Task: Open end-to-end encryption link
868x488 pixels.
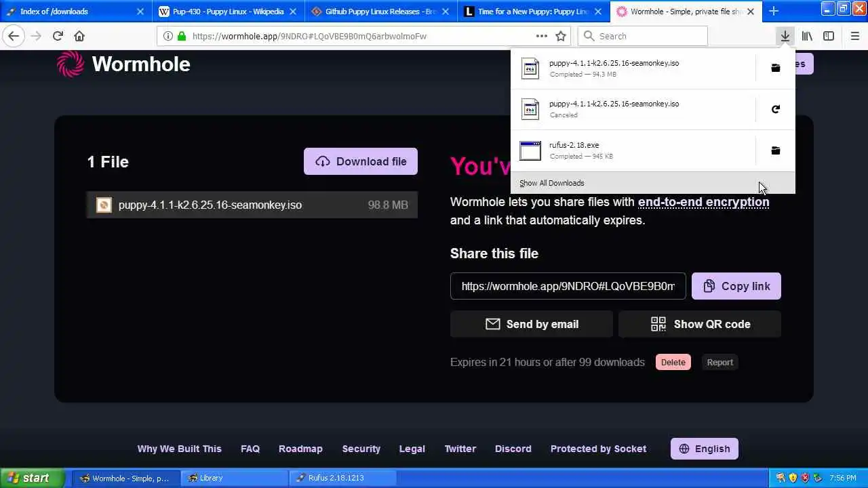Action: point(703,202)
